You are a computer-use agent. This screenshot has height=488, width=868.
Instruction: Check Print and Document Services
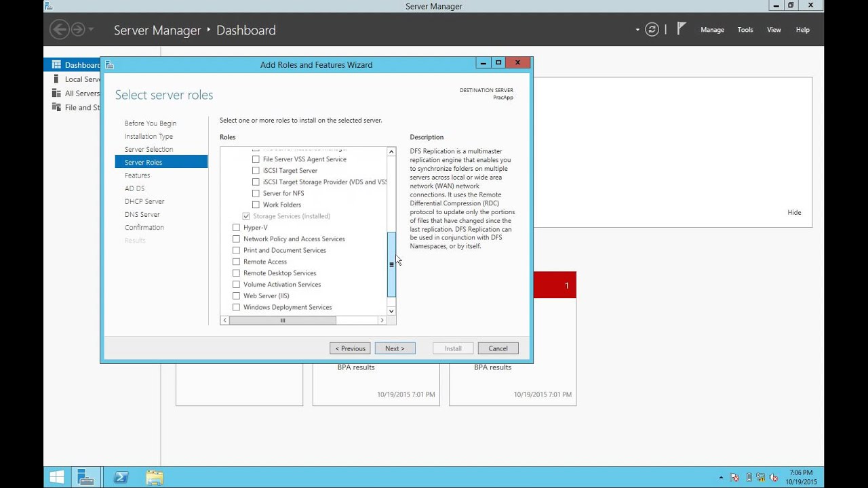(x=236, y=250)
